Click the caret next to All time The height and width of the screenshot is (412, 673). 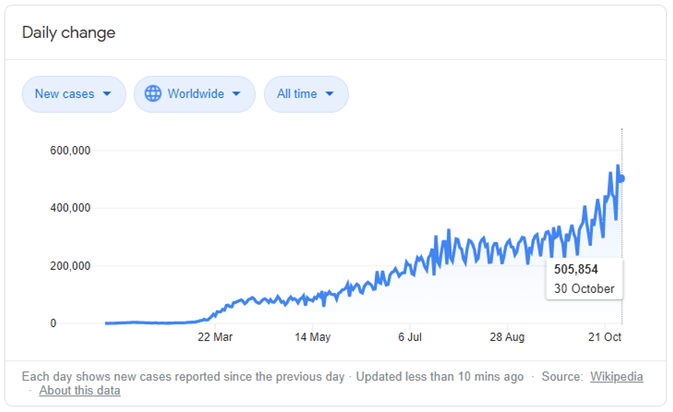(x=330, y=94)
